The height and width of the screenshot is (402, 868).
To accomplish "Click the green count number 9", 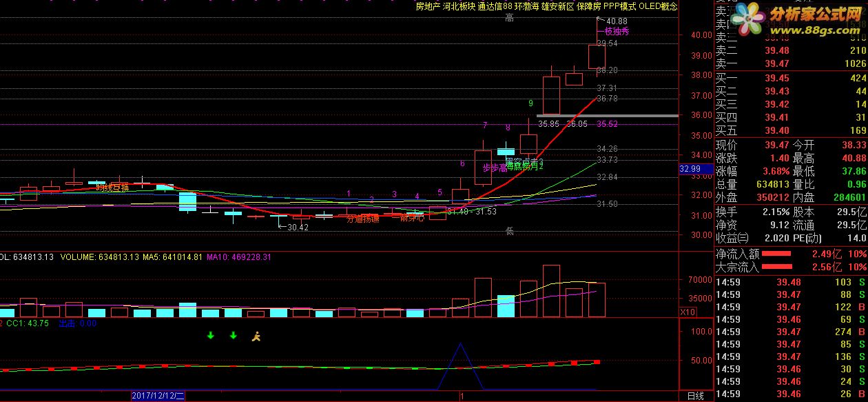I will 530,103.
